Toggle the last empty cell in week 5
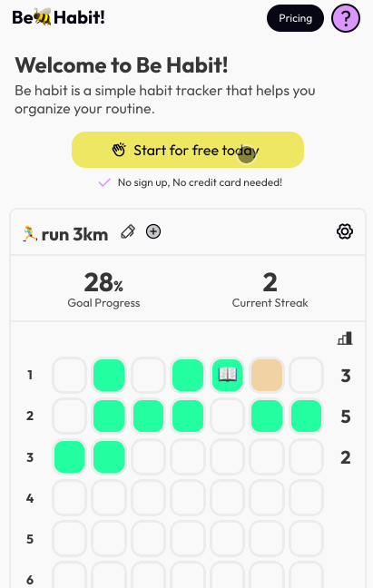 coord(306,538)
